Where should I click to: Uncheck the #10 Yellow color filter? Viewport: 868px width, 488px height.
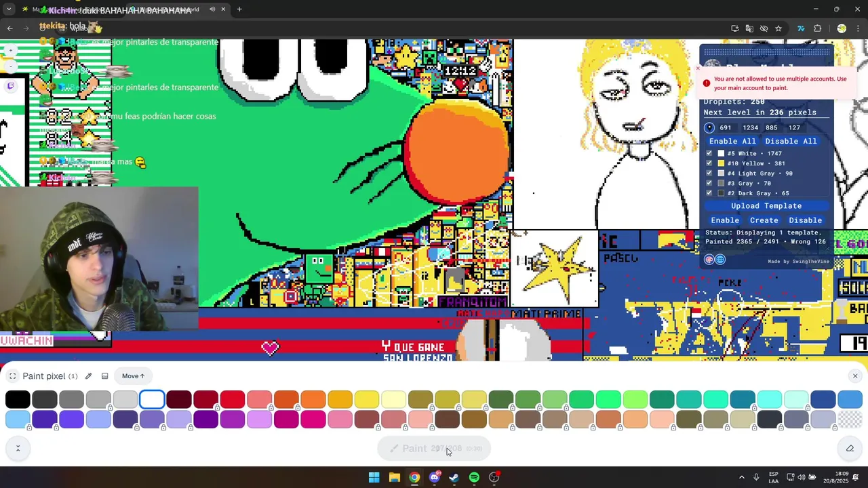(709, 163)
